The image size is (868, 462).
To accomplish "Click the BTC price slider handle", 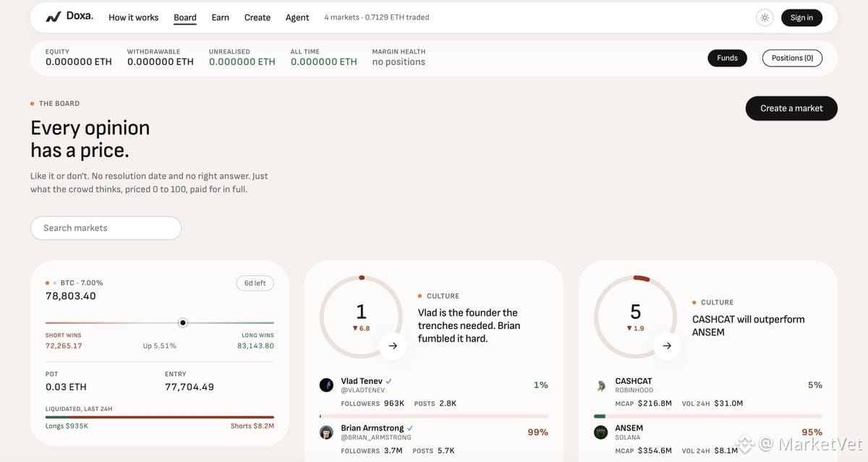I will tap(183, 322).
